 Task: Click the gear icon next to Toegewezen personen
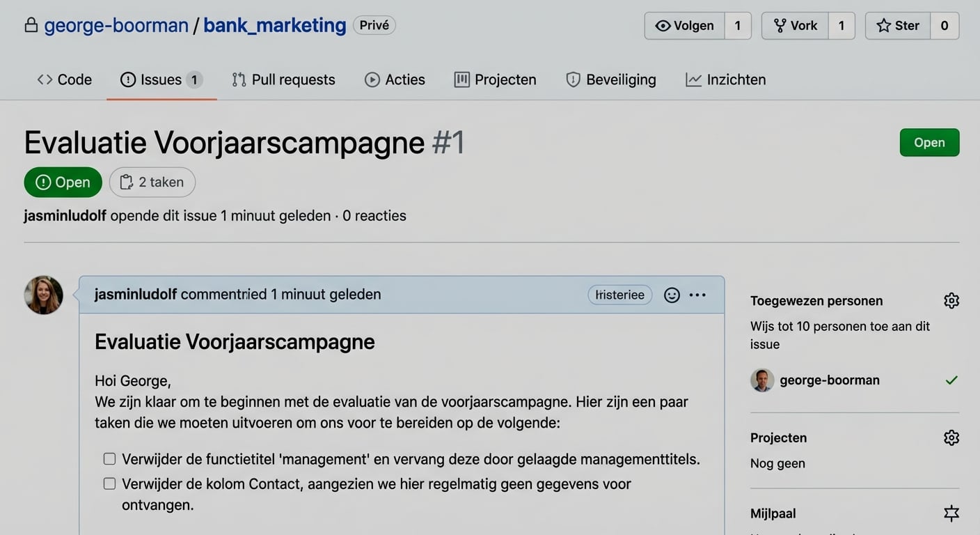click(951, 301)
